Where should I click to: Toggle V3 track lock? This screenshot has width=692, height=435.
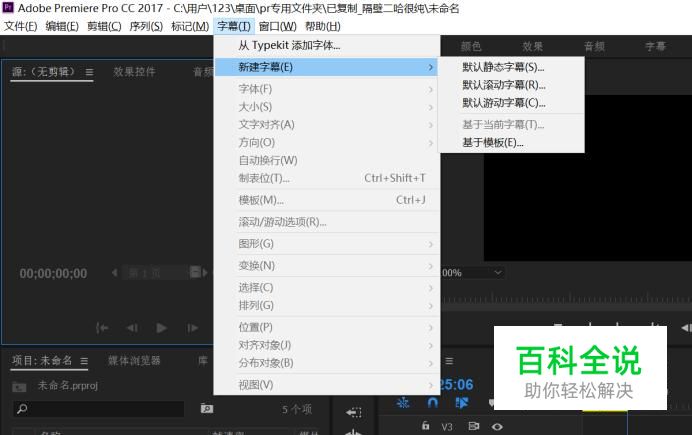pyautogui.click(x=425, y=426)
